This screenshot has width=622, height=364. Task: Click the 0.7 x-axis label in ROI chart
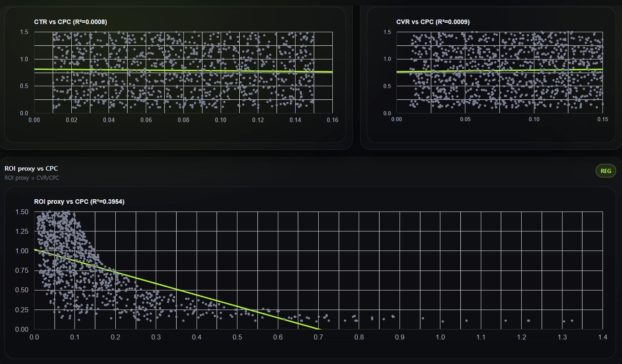coord(318,337)
